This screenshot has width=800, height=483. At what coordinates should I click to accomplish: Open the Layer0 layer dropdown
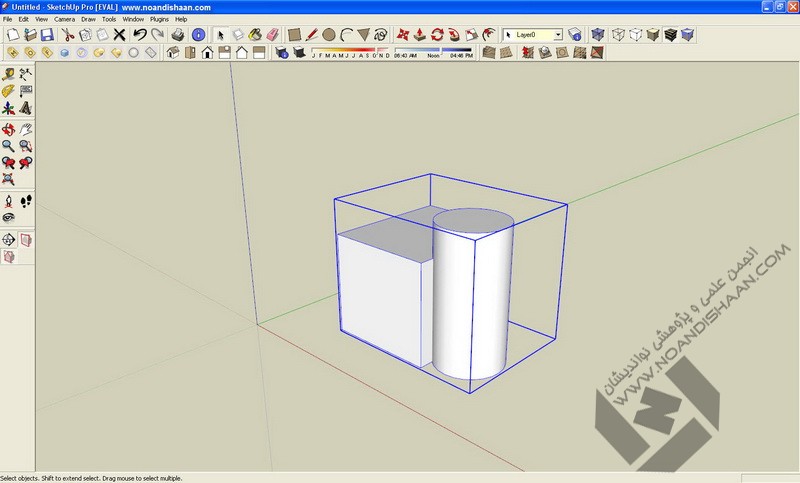click(557, 34)
